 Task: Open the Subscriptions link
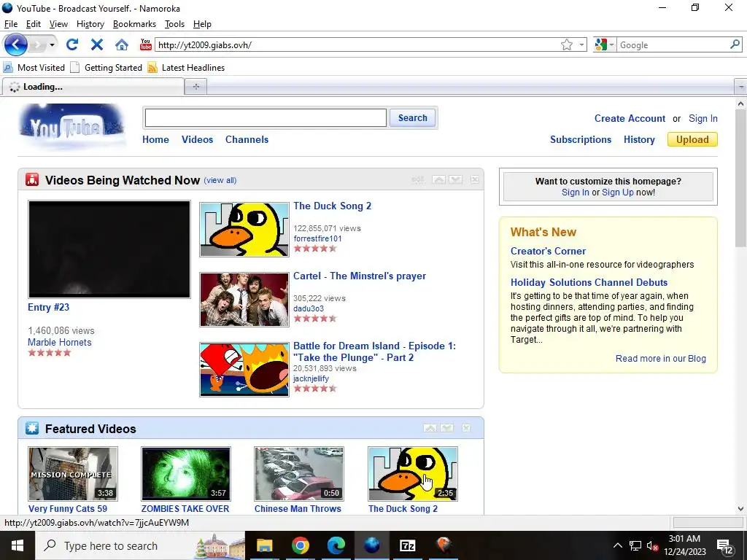581,139
